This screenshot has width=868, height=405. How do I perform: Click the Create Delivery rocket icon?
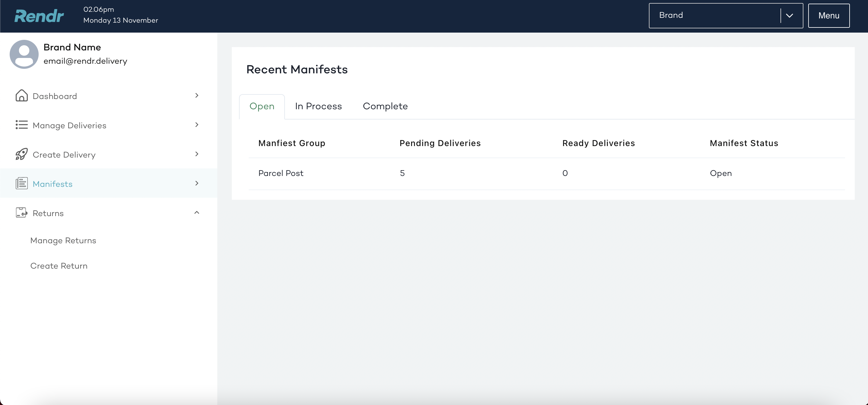point(21,154)
